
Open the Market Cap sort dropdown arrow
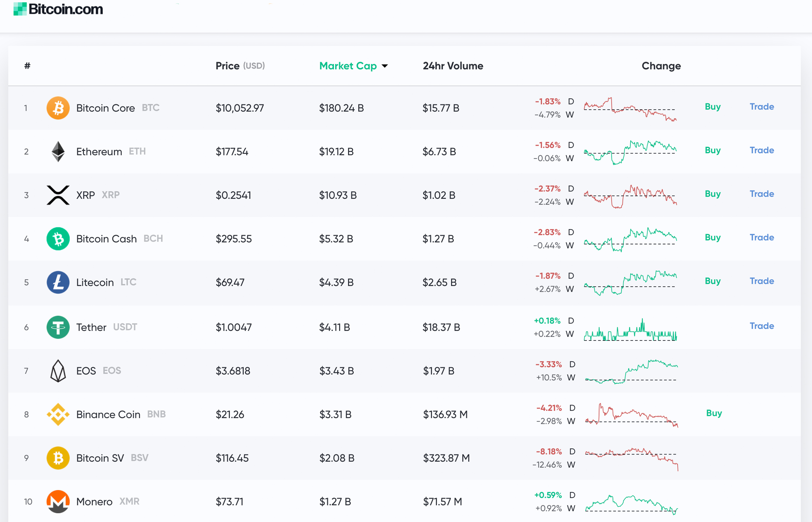[x=385, y=66]
